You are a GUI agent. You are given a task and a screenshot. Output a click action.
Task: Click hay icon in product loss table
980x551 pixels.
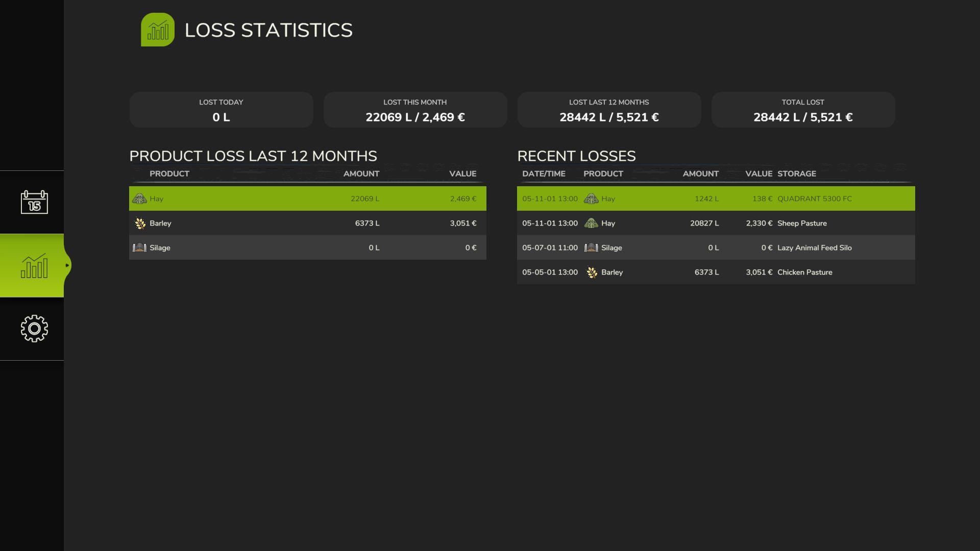[139, 199]
